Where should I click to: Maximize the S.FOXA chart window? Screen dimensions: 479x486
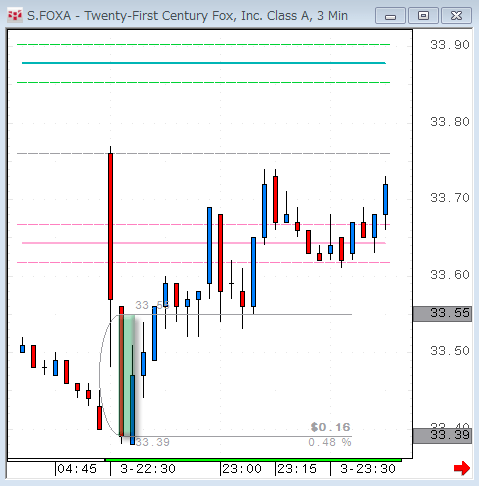423,16
